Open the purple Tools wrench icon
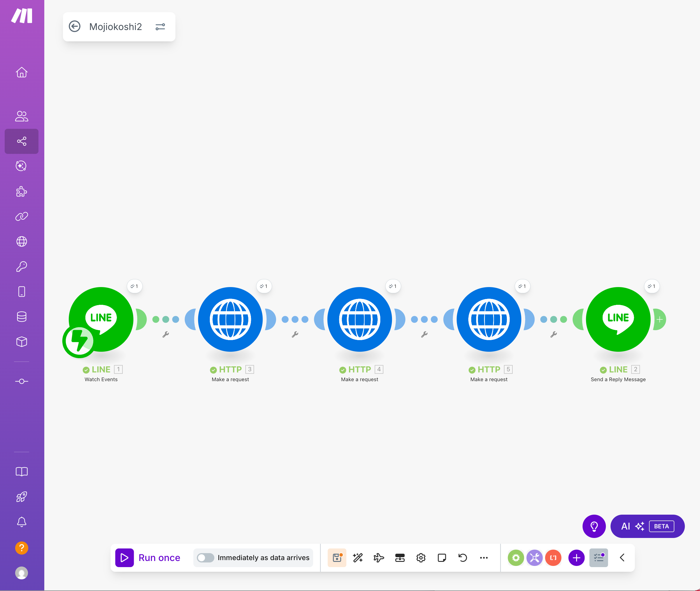 tap(534, 557)
